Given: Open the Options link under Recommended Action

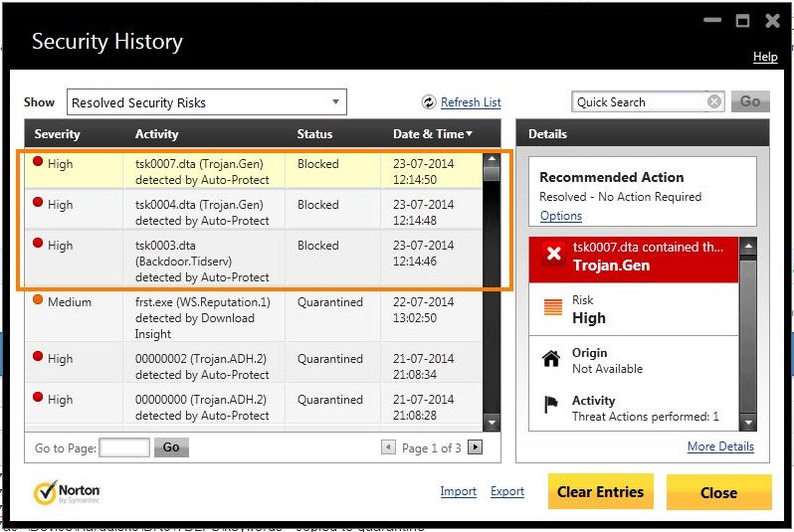Looking at the screenshot, I should click(560, 216).
